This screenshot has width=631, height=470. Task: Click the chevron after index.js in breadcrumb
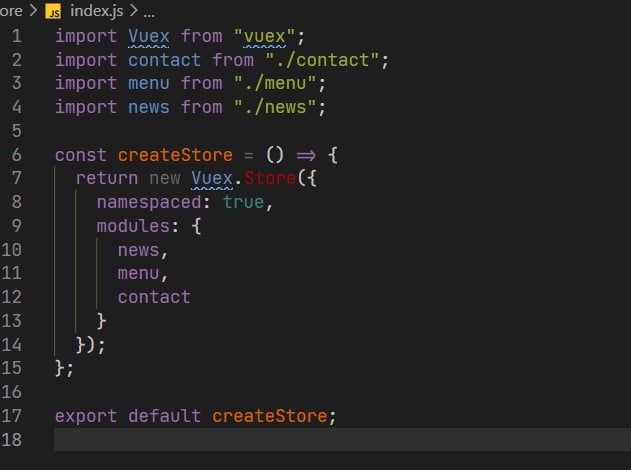coord(134,10)
